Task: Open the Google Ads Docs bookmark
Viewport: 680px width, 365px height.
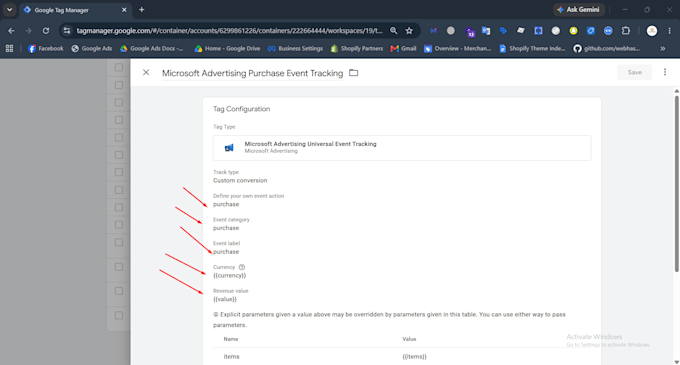Action: 152,49
